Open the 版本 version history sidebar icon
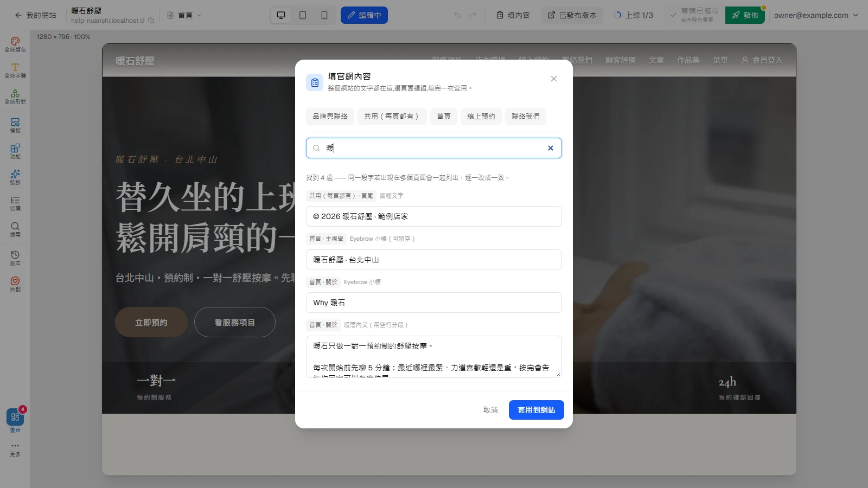The width and height of the screenshot is (868, 488). tap(15, 258)
